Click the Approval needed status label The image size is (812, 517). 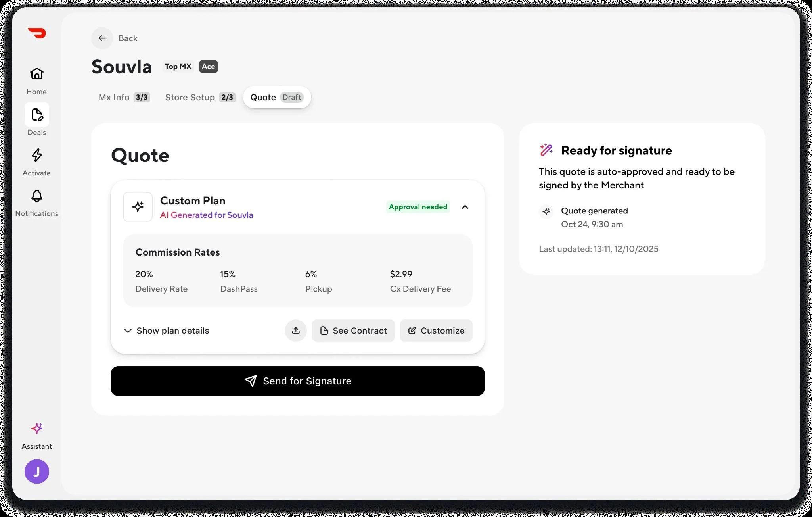click(418, 207)
